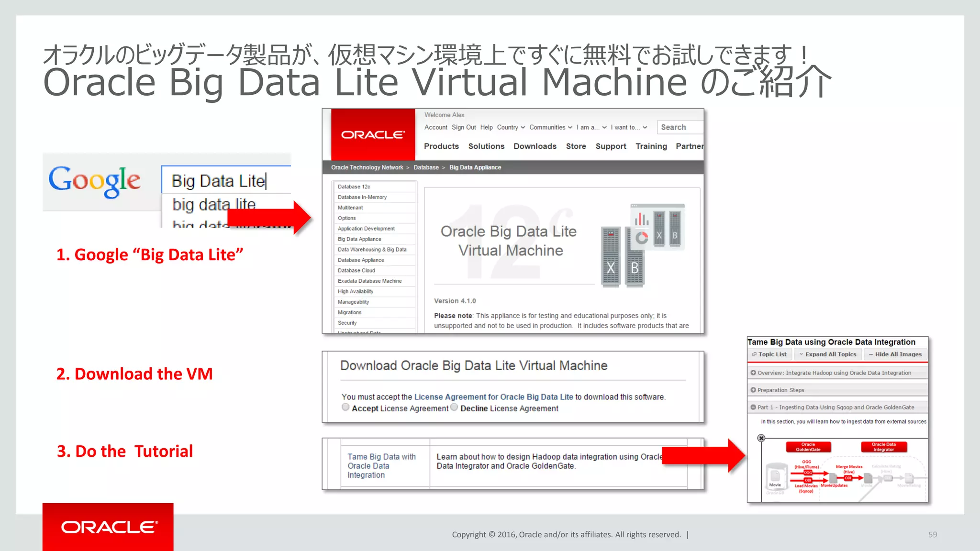Open Application Development in the sidebar
This screenshot has height=551, width=980.
375,229
